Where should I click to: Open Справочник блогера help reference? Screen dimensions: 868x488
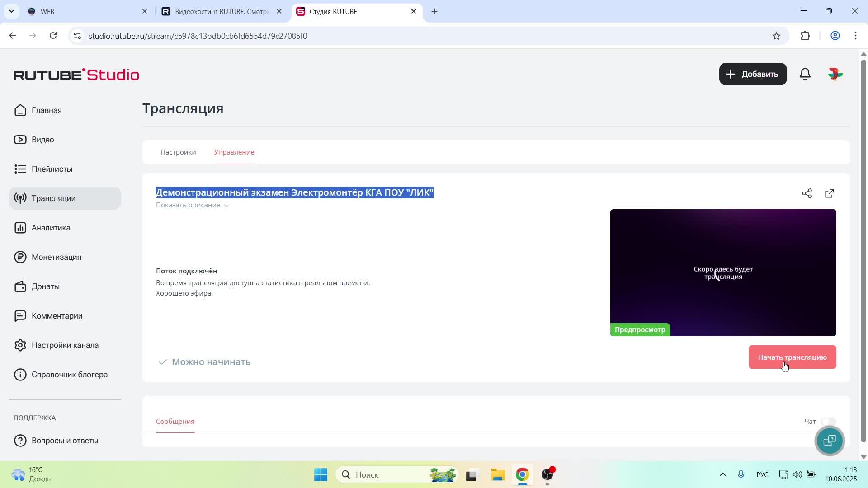coord(65,375)
